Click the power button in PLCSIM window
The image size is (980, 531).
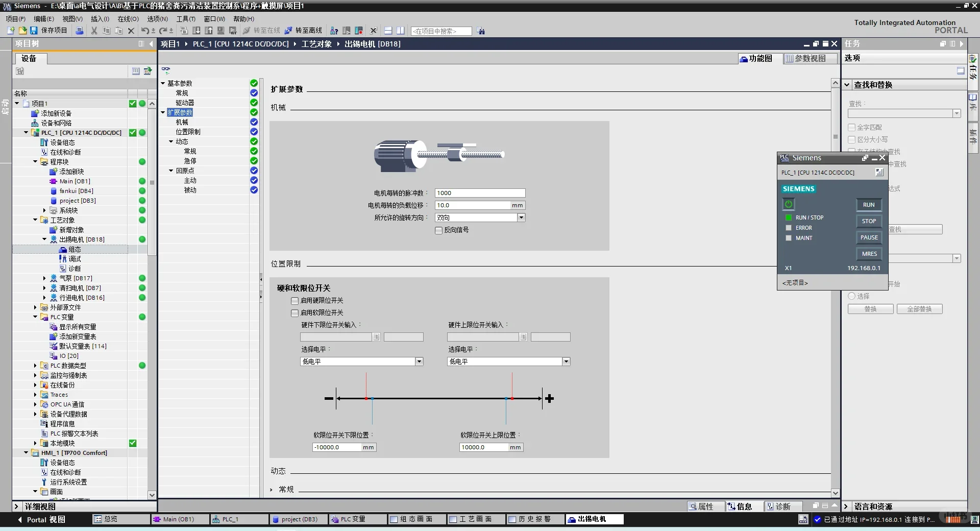(789, 204)
